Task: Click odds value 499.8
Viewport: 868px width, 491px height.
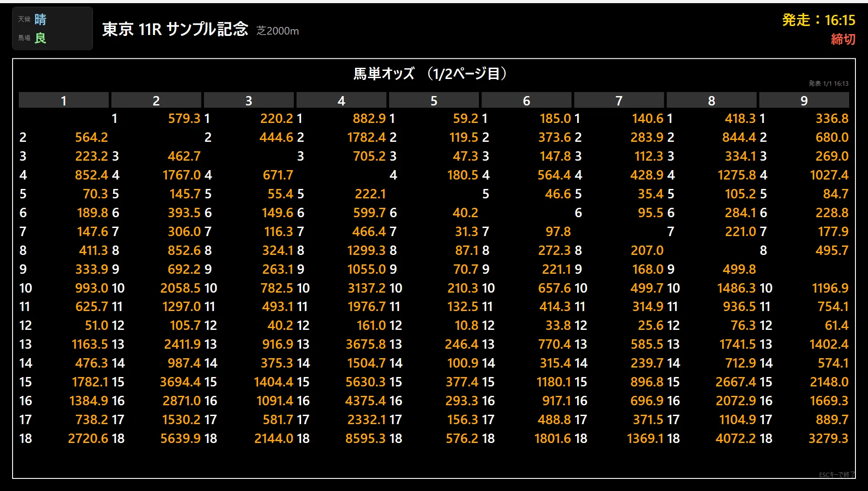Action: pos(739,269)
